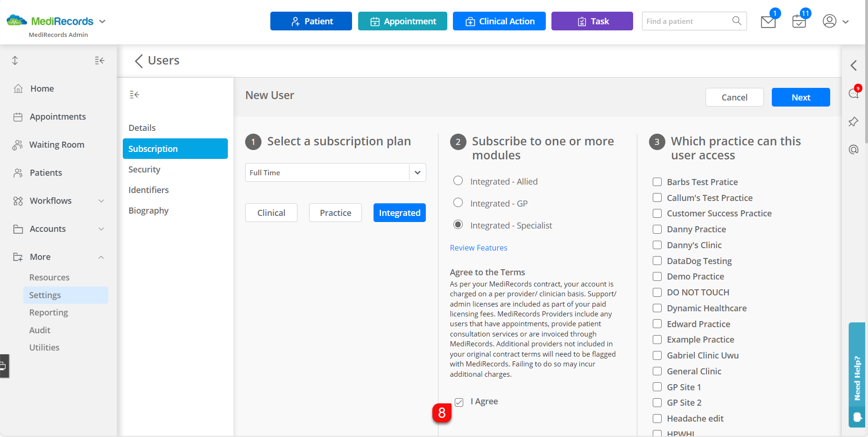Open tasks calendar icon with 11 badge
This screenshot has width=868, height=437.
pos(798,21)
